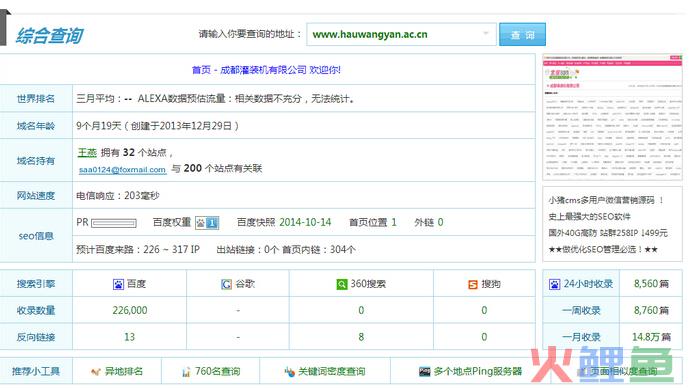Click the 24小时收录 Baidu paw icon
Screen dimensions: 698x388
pos(554,284)
